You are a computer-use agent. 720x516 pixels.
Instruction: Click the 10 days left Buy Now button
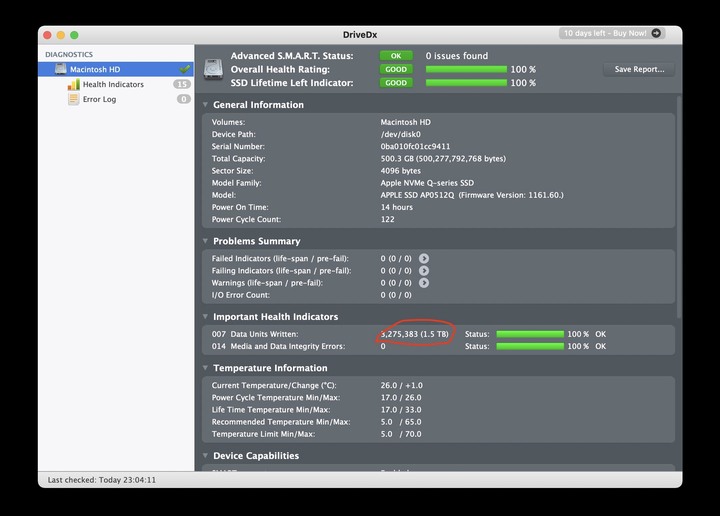click(612, 33)
